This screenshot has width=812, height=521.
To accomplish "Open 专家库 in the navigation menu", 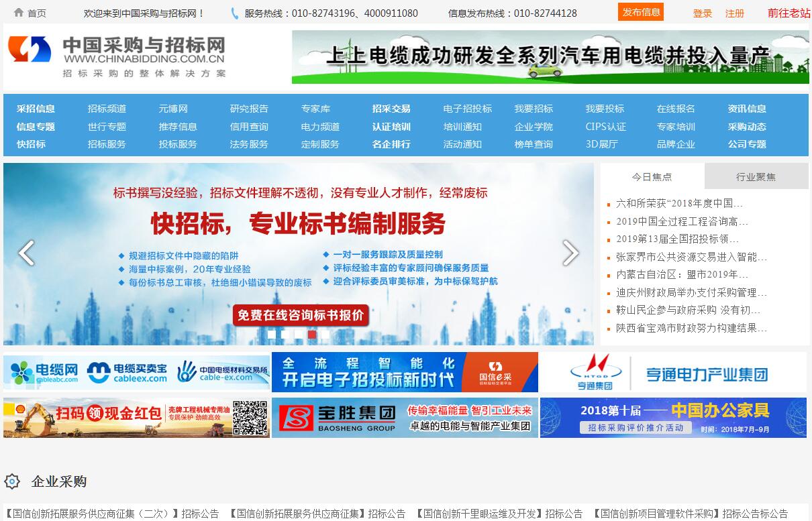I will pyautogui.click(x=315, y=109).
